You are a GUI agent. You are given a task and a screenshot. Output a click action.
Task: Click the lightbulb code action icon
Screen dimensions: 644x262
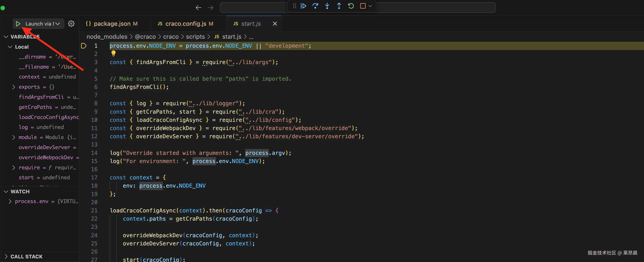[x=113, y=53]
